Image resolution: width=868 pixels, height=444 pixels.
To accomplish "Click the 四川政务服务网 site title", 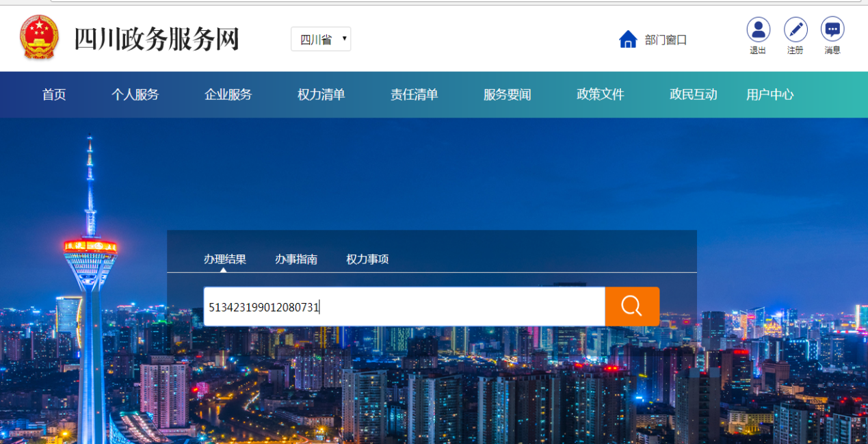I will 157,40.
